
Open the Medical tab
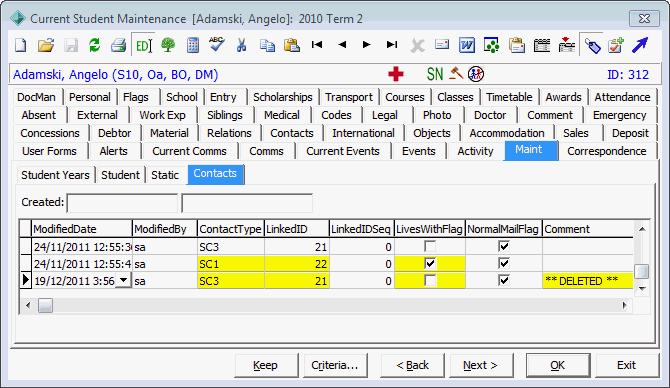point(282,115)
